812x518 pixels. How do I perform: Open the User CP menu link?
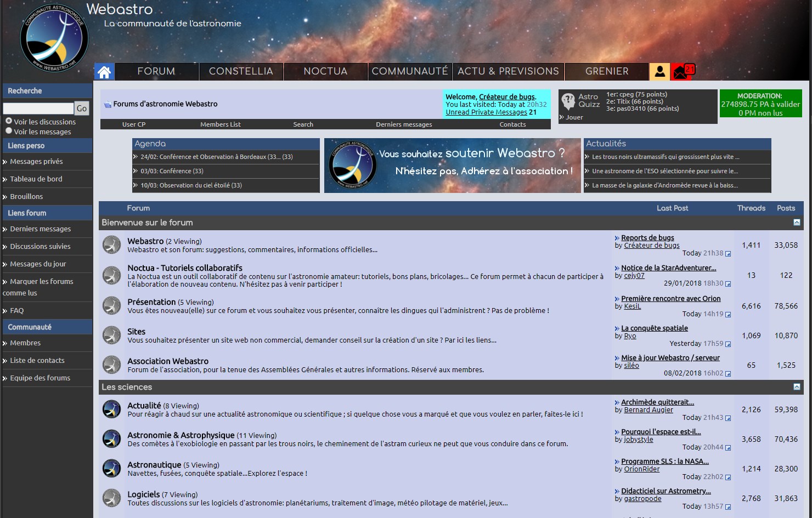coord(134,124)
